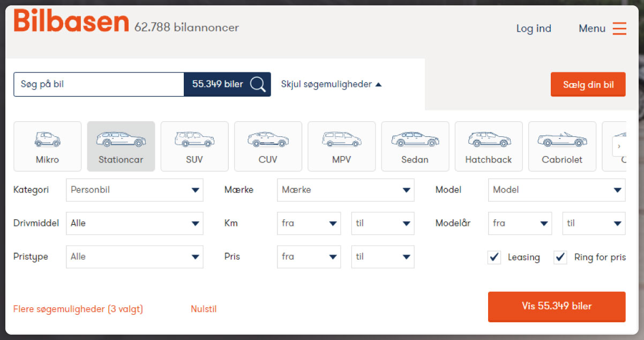Toggle the Leasing checkbox
The image size is (644, 340).
[494, 257]
